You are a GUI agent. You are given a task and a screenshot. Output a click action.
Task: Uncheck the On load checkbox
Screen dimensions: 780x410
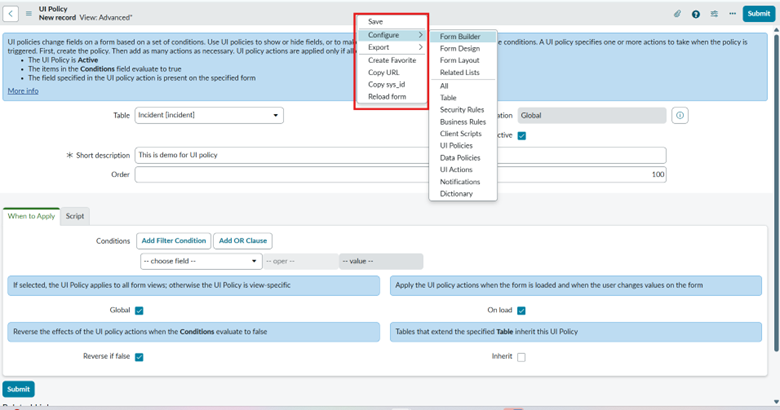point(521,310)
